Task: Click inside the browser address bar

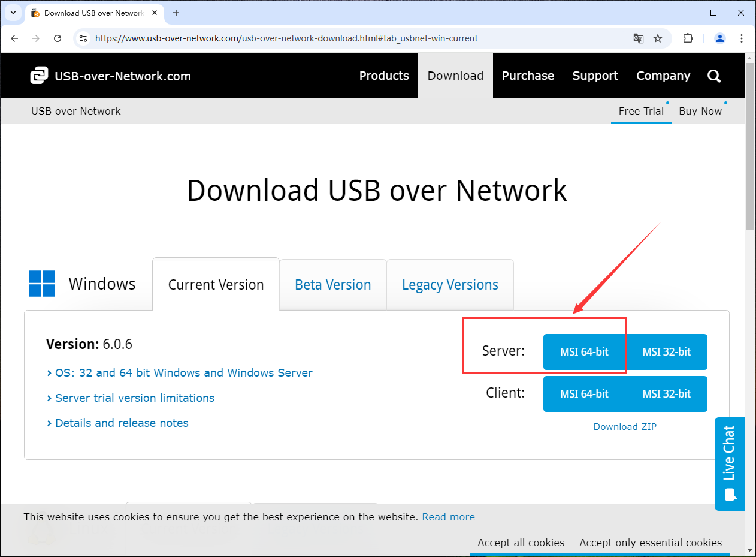Action: click(x=359, y=38)
